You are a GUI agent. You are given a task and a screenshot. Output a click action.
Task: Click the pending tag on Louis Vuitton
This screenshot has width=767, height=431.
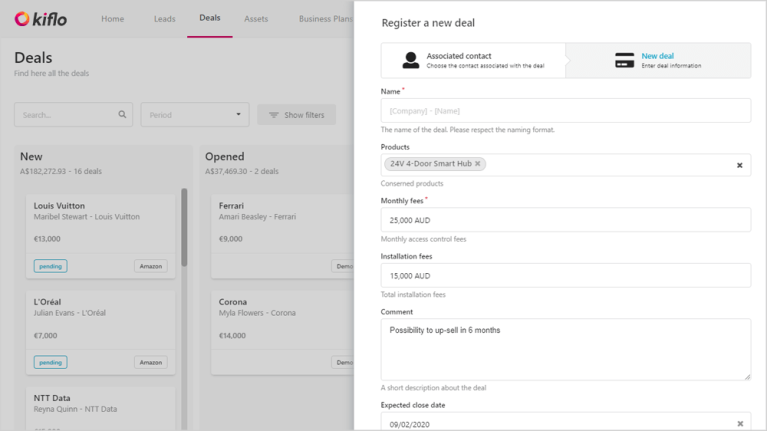pyautogui.click(x=50, y=266)
